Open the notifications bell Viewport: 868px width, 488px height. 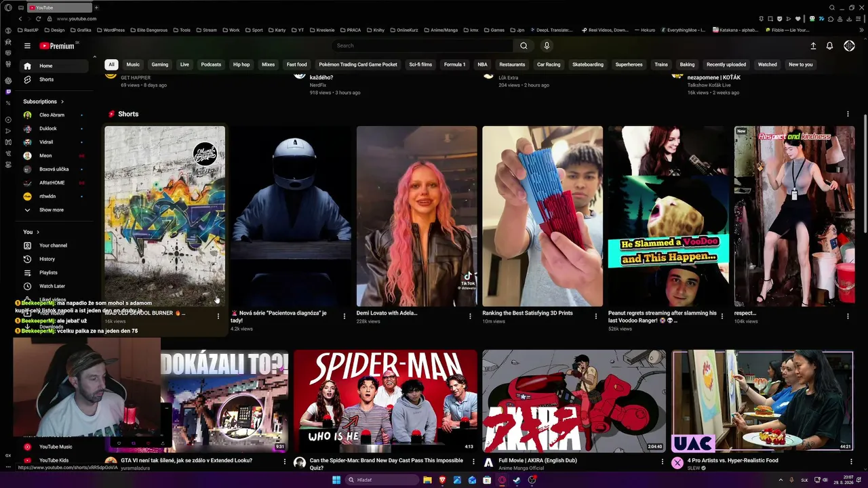click(x=829, y=45)
